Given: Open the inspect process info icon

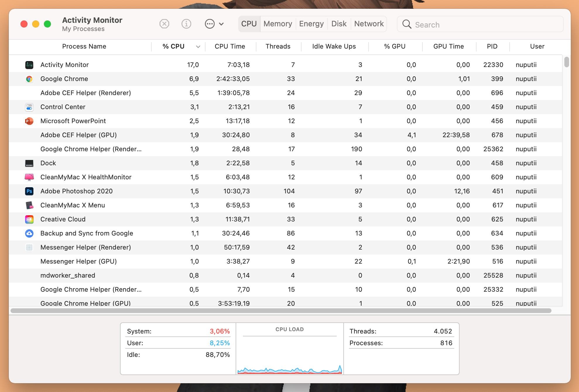Looking at the screenshot, I should pos(186,24).
